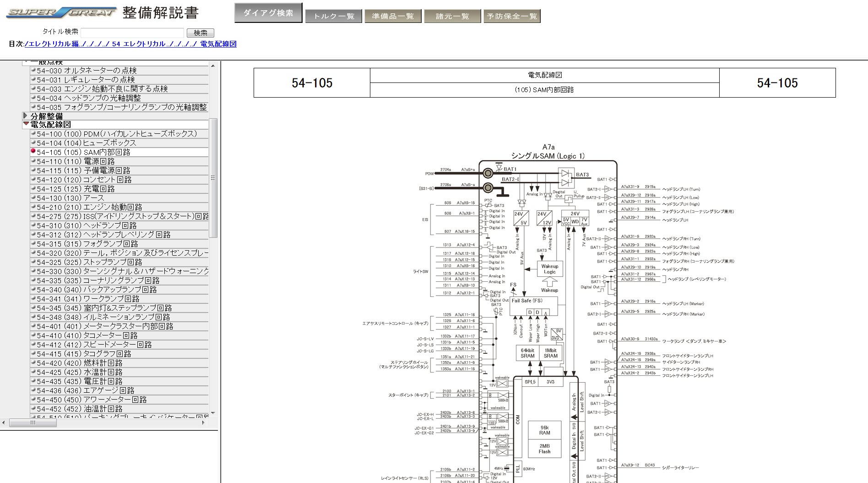Expand the 分解整備 tree section

[x=26, y=116]
